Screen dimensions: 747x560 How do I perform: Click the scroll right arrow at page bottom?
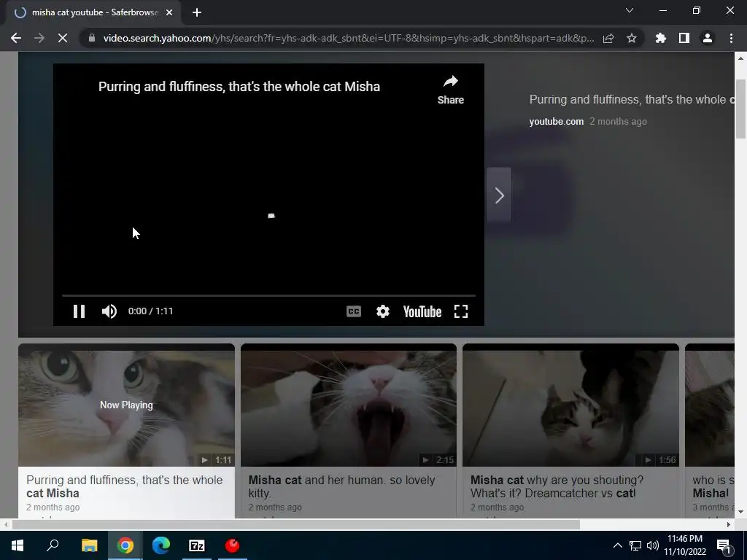pyautogui.click(x=729, y=524)
